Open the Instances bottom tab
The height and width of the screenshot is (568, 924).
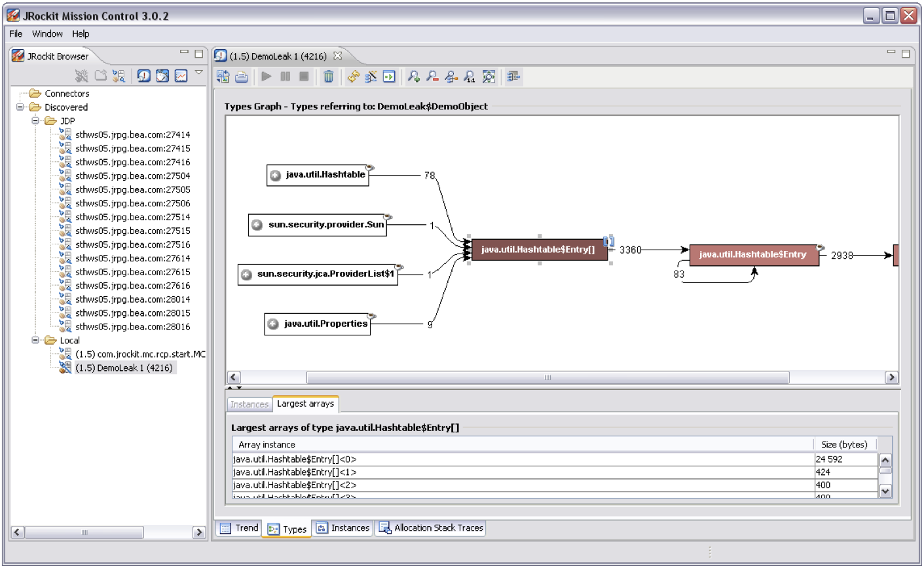point(342,528)
